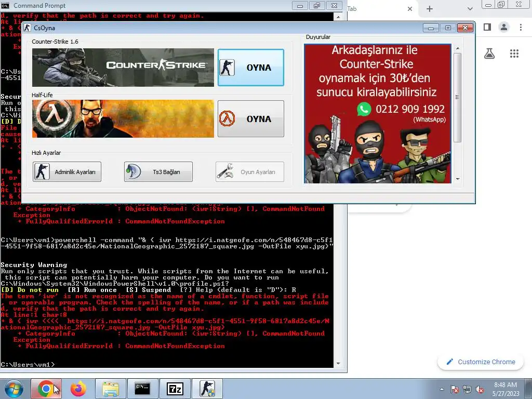Minimize the CsOyna window

431,28
